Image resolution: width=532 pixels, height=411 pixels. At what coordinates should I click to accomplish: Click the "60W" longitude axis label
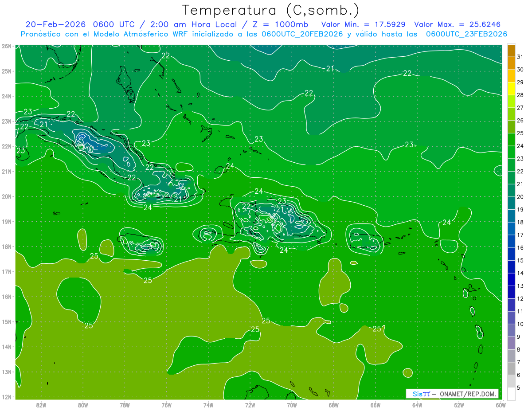point(501,405)
